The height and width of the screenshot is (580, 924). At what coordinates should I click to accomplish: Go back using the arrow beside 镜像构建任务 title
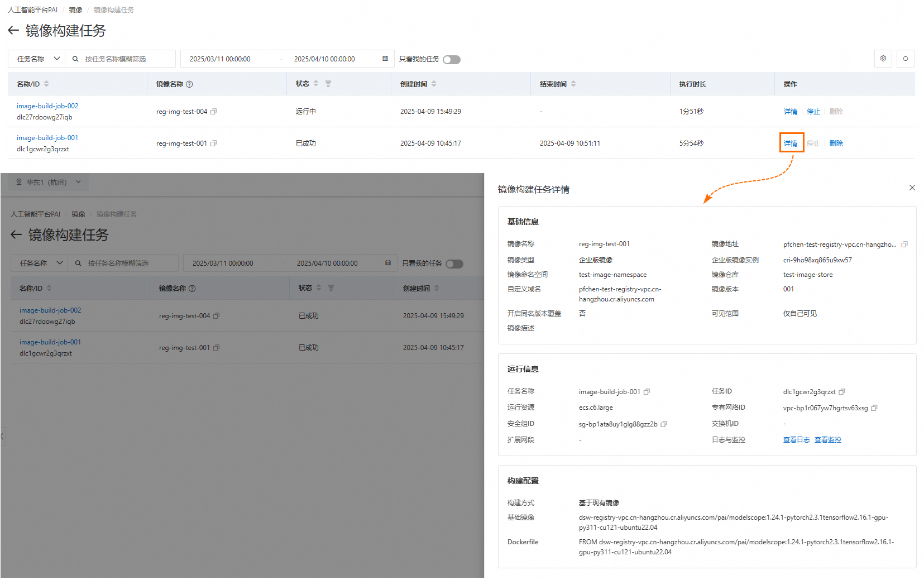pyautogui.click(x=13, y=30)
